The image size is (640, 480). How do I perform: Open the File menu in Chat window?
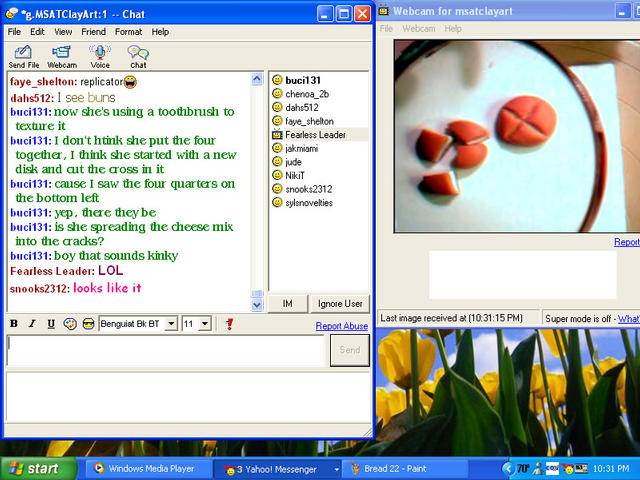point(14,32)
